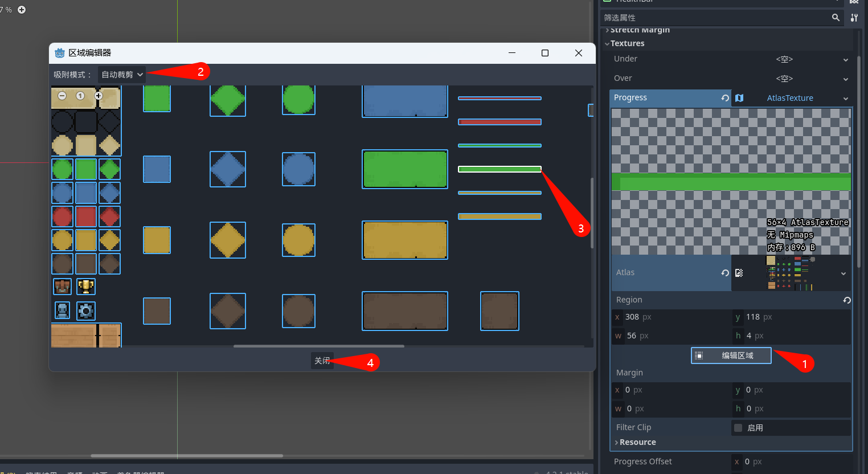Screen dimensions: 868x474
Task: Open the inspector tools settings icon
Action: point(854,18)
